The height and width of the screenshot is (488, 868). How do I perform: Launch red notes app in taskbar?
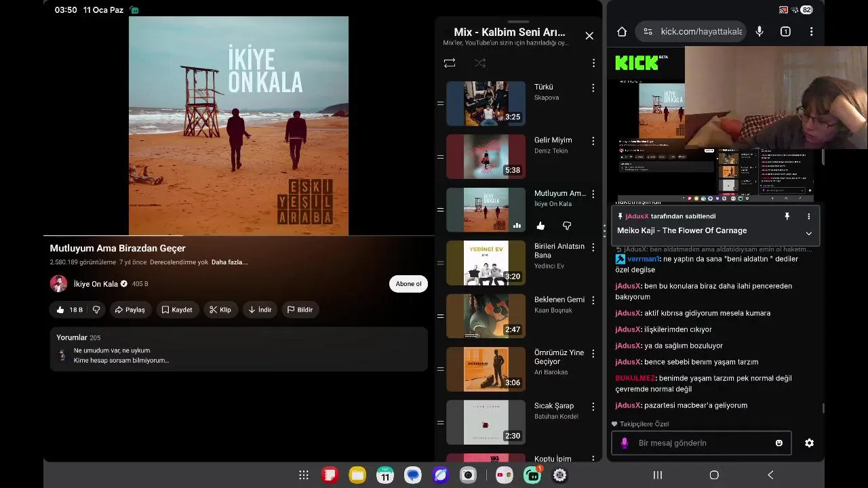(330, 475)
